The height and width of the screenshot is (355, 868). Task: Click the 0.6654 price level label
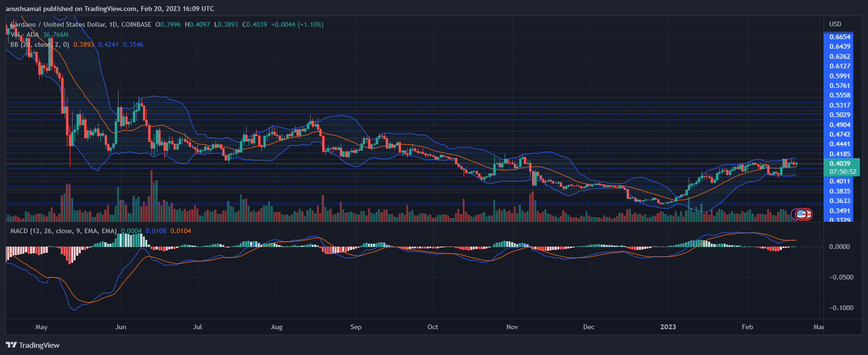(840, 37)
